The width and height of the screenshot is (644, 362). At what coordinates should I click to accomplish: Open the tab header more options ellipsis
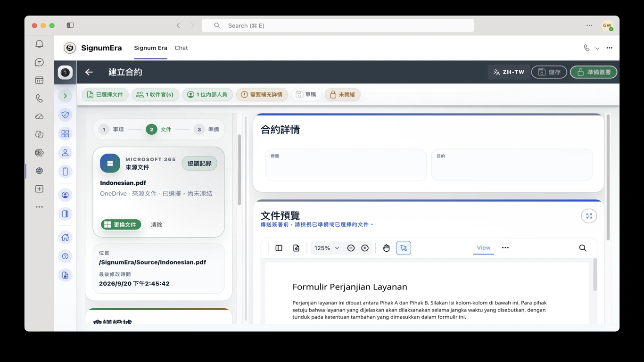click(x=610, y=48)
